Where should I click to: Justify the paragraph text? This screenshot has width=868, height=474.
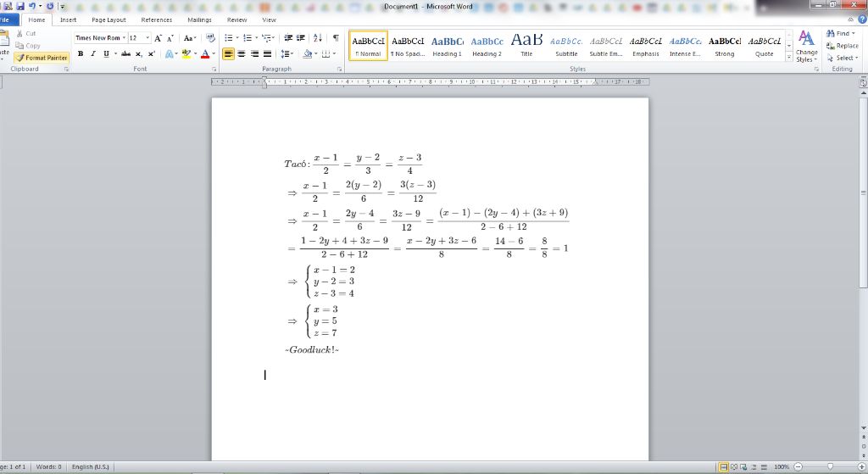267,53
